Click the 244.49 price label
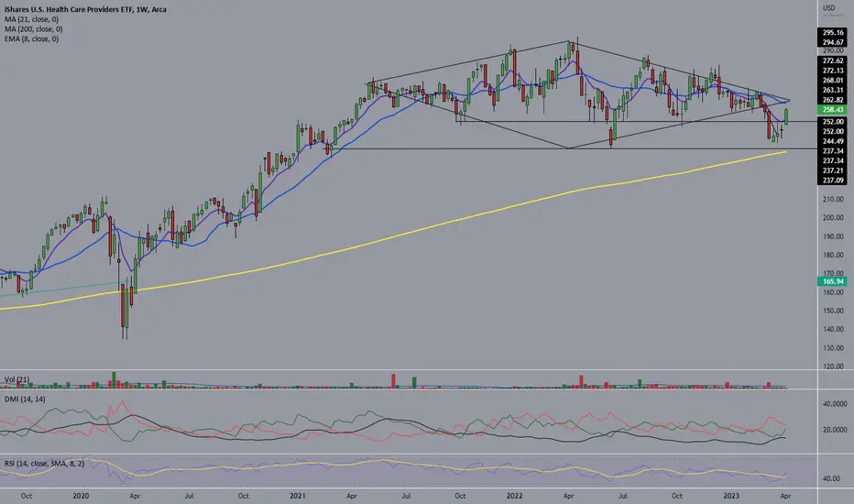This screenshot has height=504, width=854. point(832,142)
